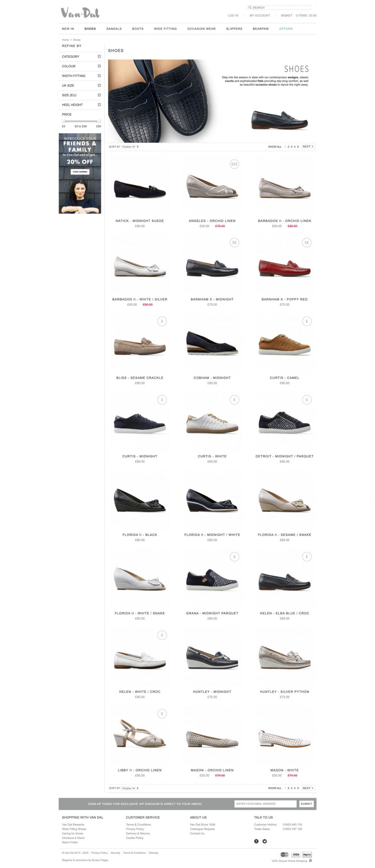Open the Sandals menu tab
Screen dimensions: 375x868
point(114,29)
